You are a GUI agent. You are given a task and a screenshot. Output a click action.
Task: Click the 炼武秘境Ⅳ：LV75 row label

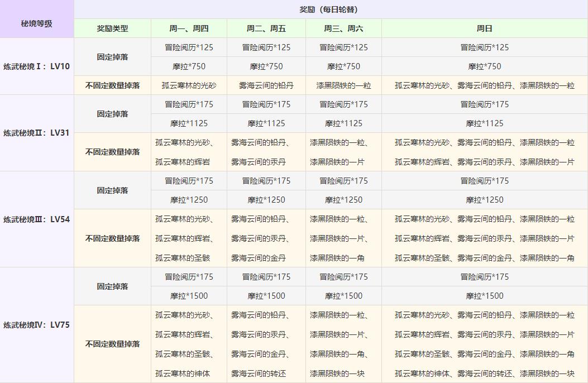click(x=37, y=325)
